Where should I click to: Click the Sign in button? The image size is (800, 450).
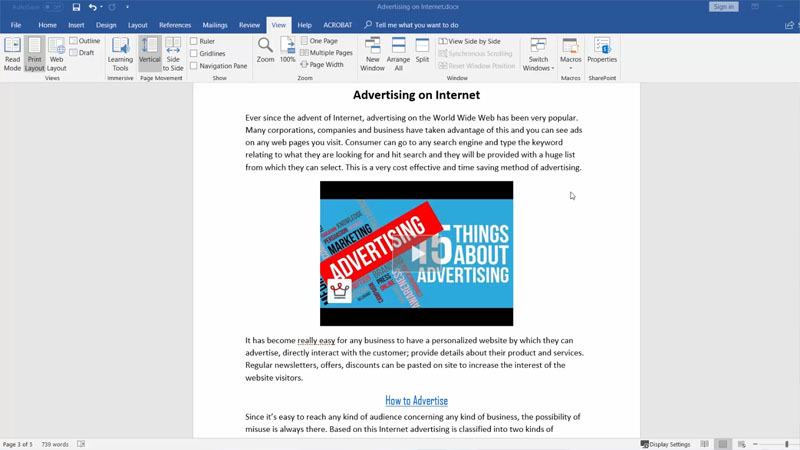724,7
